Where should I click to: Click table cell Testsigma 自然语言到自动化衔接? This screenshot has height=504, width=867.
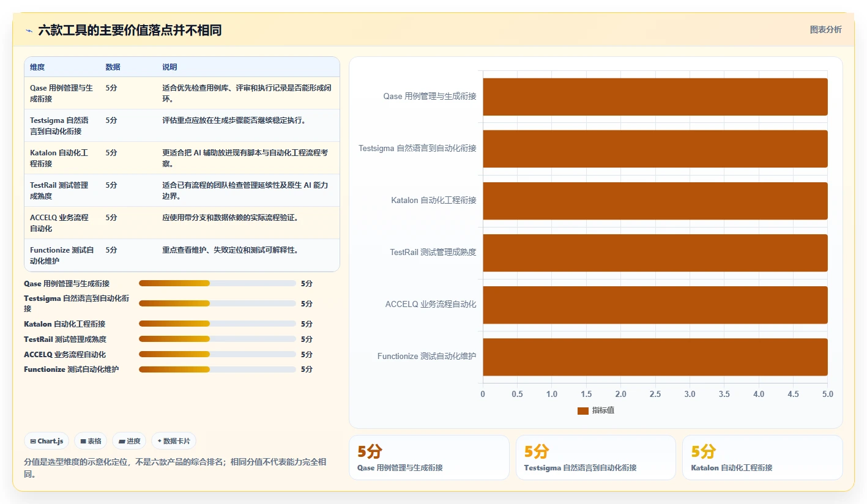[59, 125]
